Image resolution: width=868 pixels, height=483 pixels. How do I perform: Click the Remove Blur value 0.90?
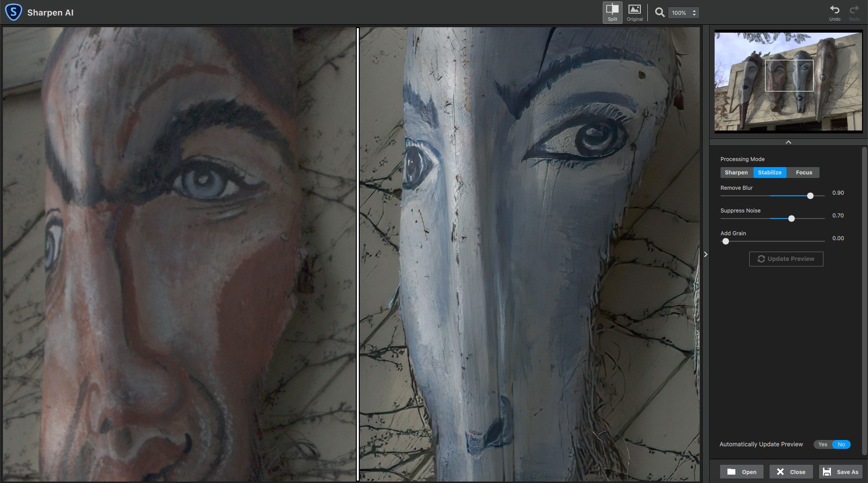[838, 193]
